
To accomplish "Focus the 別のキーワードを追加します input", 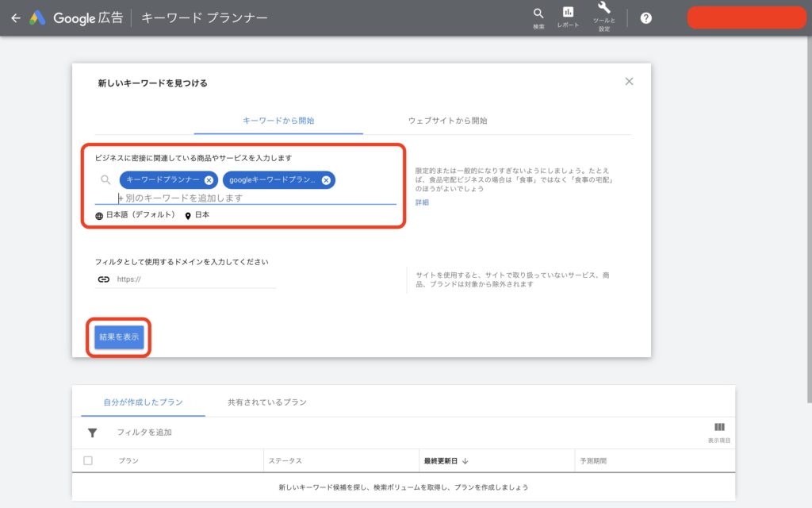I will pos(257,198).
